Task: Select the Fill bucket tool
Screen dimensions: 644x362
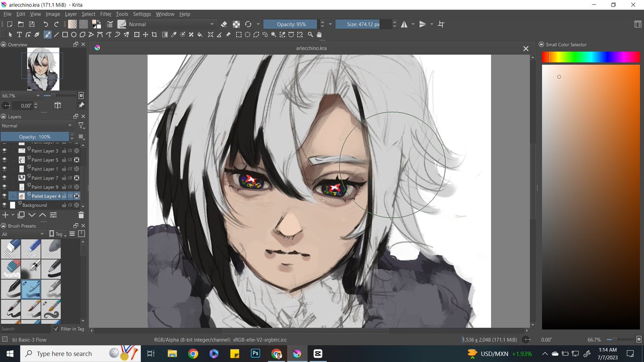Action: 200,35
